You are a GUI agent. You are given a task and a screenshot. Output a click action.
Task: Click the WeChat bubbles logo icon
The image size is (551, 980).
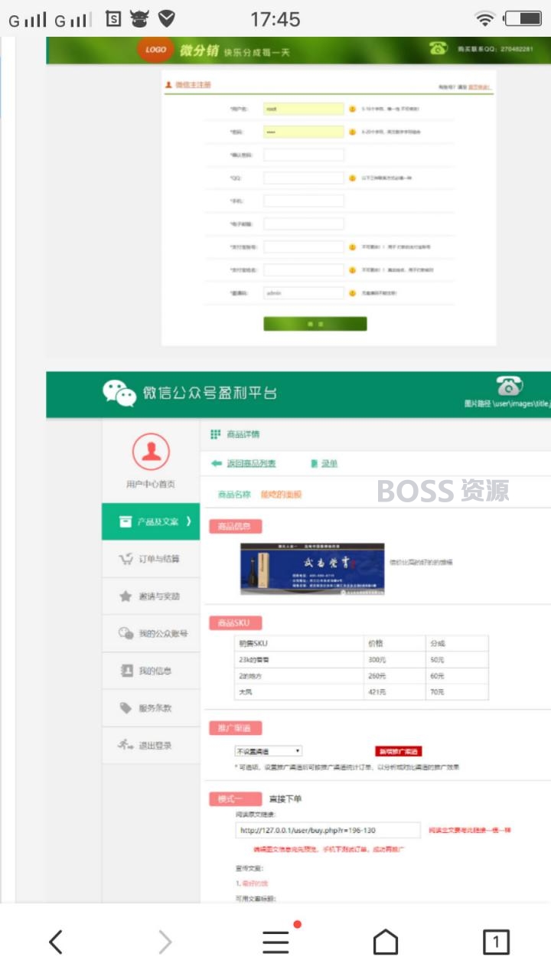point(119,393)
